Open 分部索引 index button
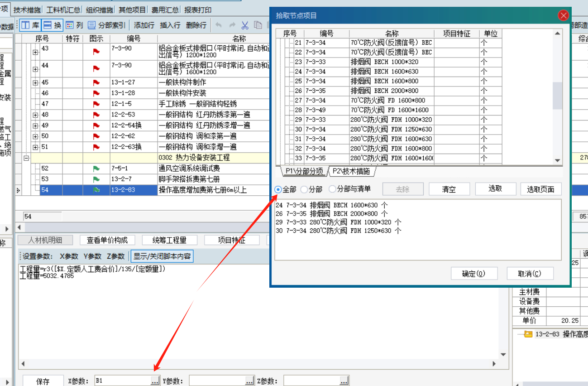Screen dimensions: 588x386 point(107,25)
